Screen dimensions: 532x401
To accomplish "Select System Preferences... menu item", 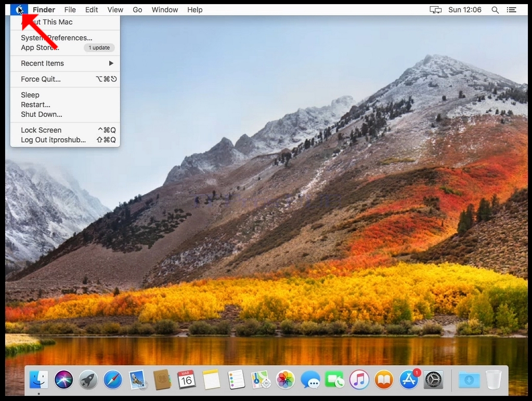I will pos(65,37).
